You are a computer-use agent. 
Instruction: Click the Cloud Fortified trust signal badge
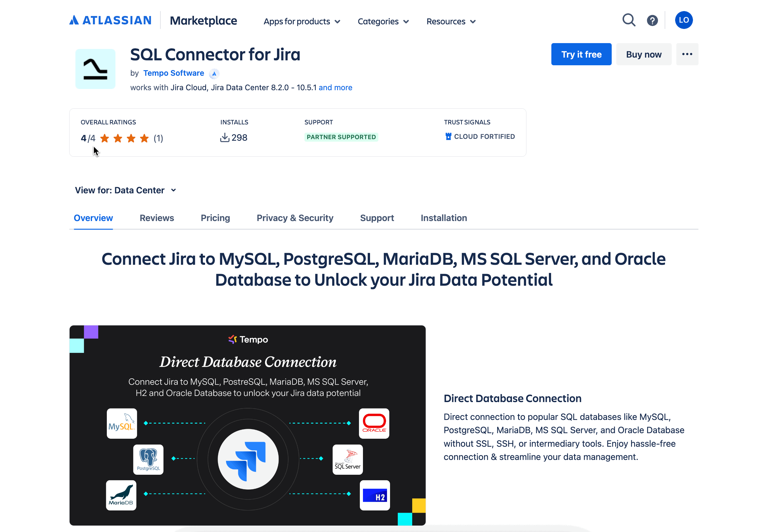(x=480, y=136)
